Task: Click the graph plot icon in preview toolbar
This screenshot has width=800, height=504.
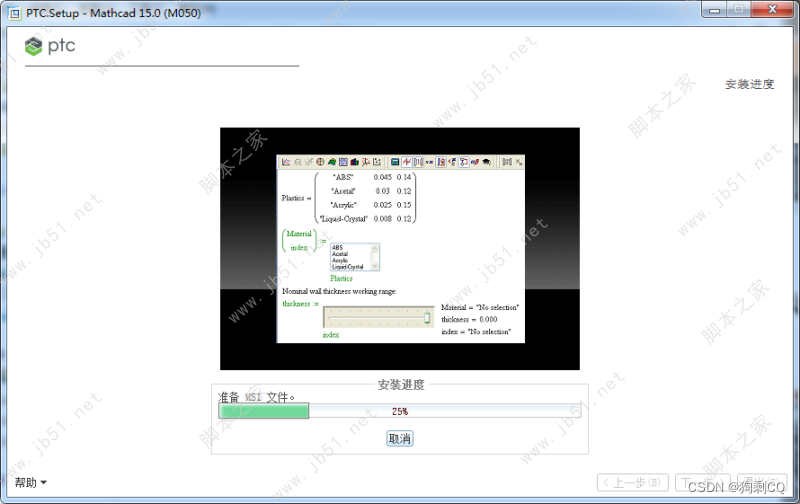Action: tap(286, 161)
